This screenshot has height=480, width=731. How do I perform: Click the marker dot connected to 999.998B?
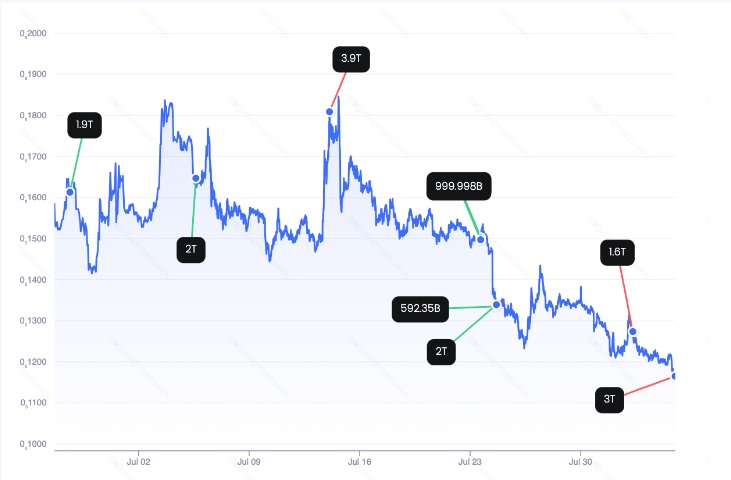pos(481,239)
